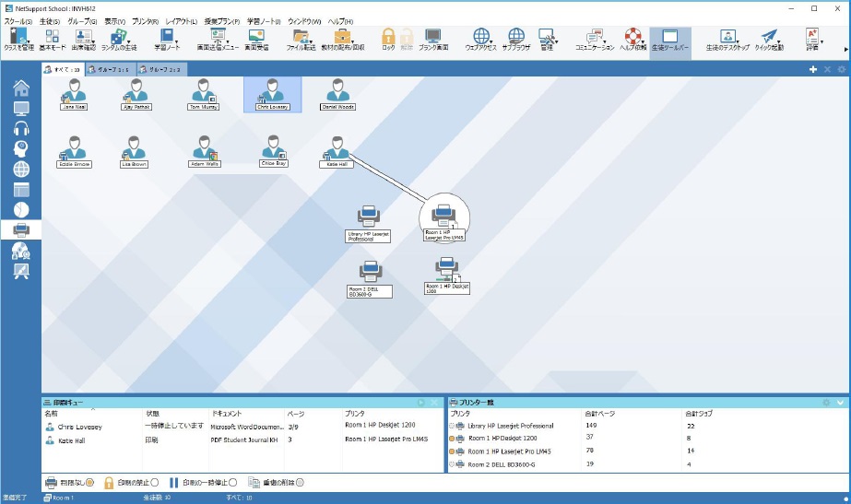Click the home view icon in sidebar
Screen dimensions: 851x504
20,88
